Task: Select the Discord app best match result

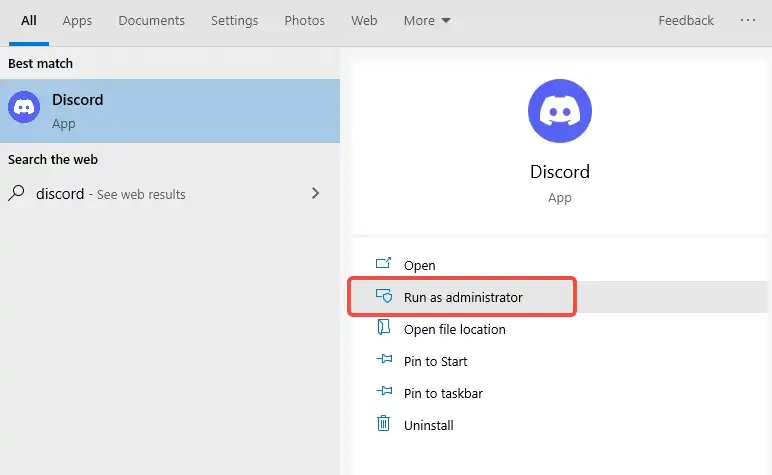Action: (170, 111)
